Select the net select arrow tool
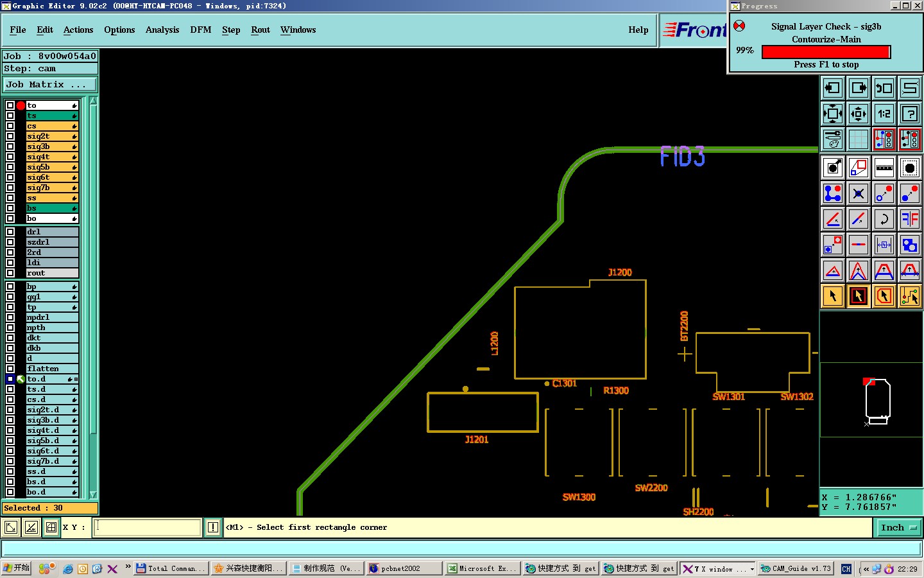This screenshot has height=578, width=924. tap(909, 296)
